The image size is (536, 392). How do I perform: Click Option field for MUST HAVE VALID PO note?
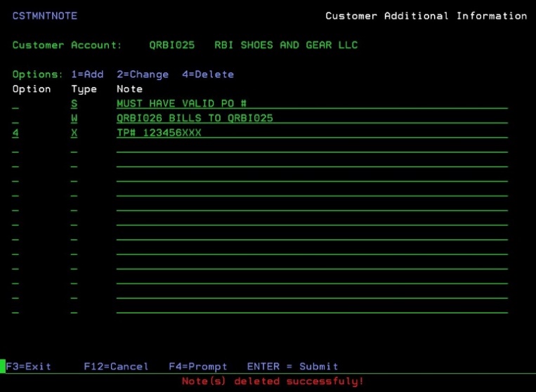(15, 104)
